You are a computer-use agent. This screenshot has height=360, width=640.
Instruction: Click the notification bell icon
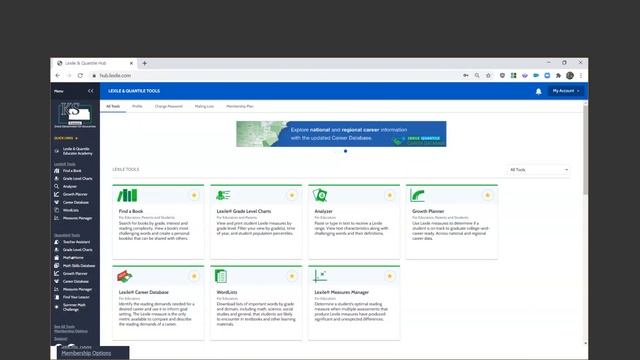[x=538, y=91]
